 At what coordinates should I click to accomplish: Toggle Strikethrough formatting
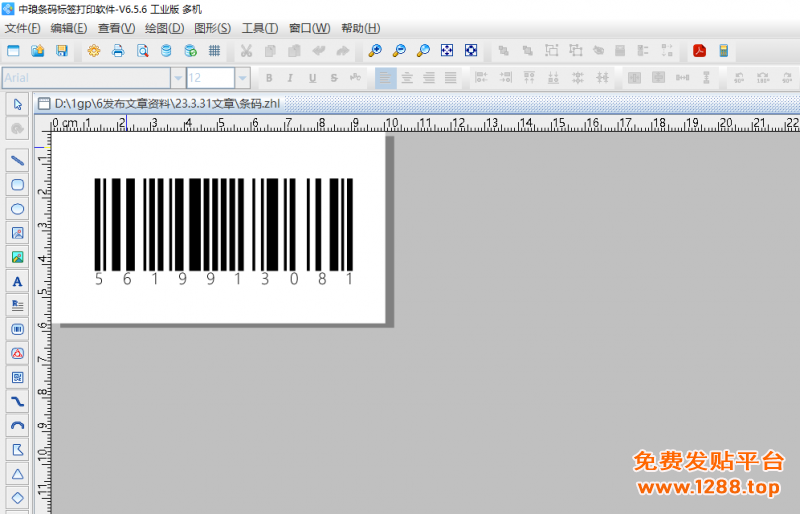click(334, 78)
